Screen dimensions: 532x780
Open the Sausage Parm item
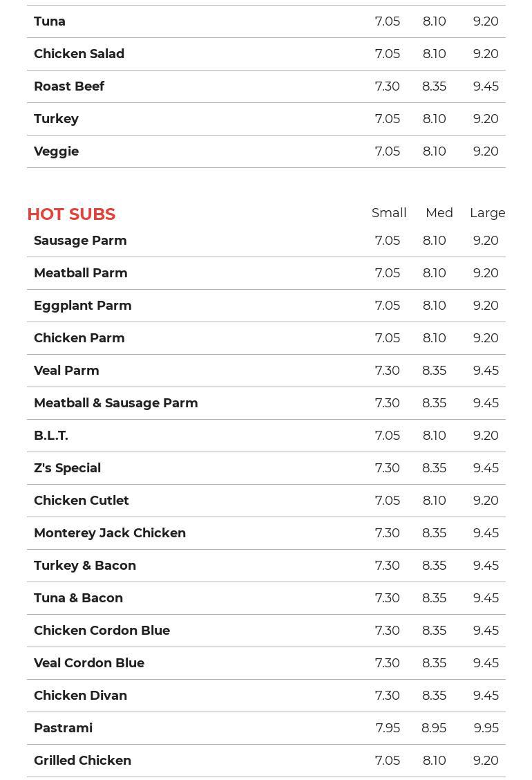click(x=80, y=241)
